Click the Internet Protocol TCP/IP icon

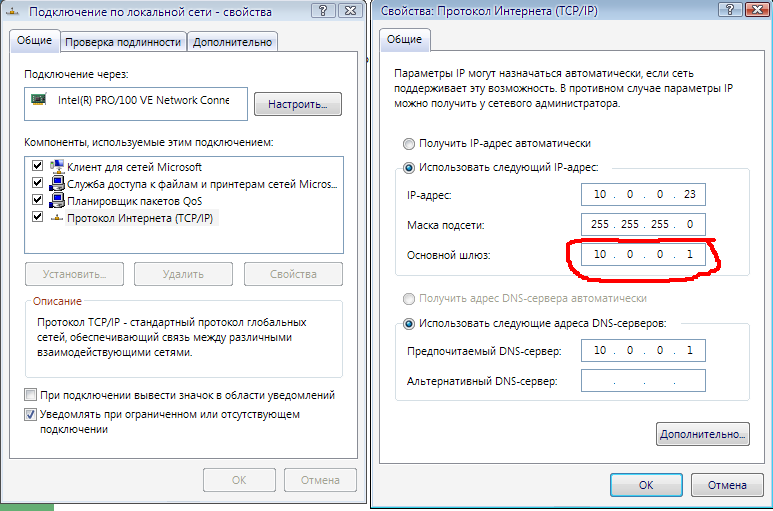click(x=57, y=217)
